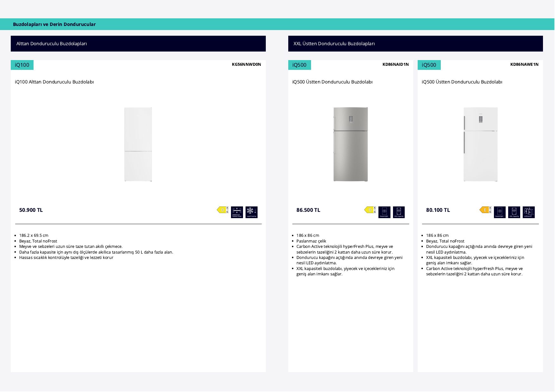Click the Hassas sıcaklık kontrolüyle bullet
555x392 pixels.
coord(66,258)
